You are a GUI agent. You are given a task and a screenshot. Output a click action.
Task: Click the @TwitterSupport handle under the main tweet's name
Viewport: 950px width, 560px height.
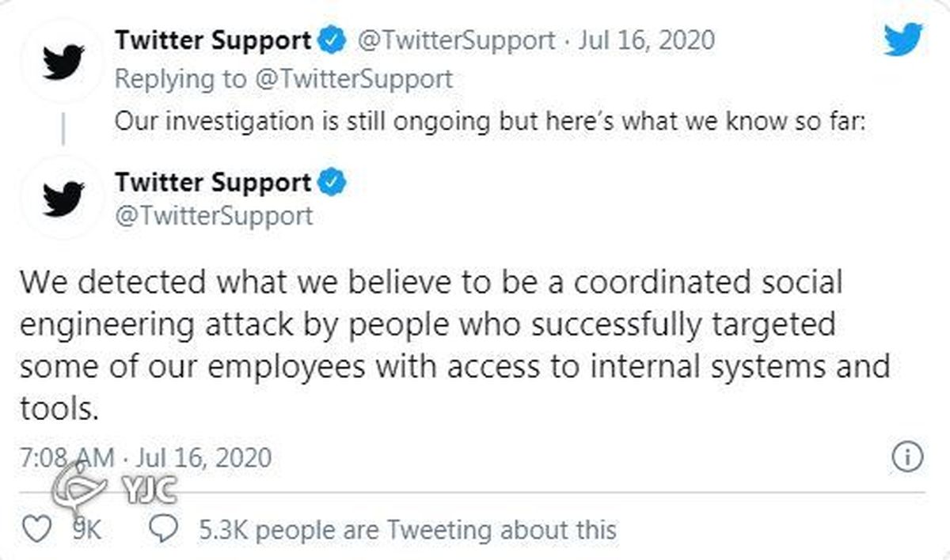(214, 215)
